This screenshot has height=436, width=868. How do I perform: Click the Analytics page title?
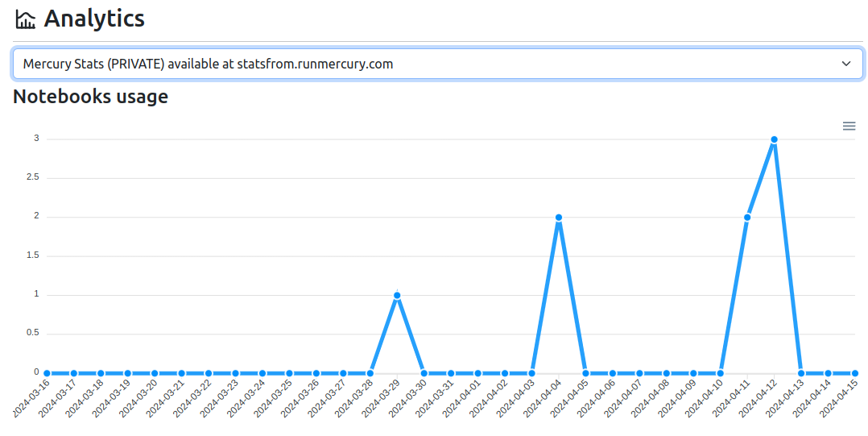(94, 19)
